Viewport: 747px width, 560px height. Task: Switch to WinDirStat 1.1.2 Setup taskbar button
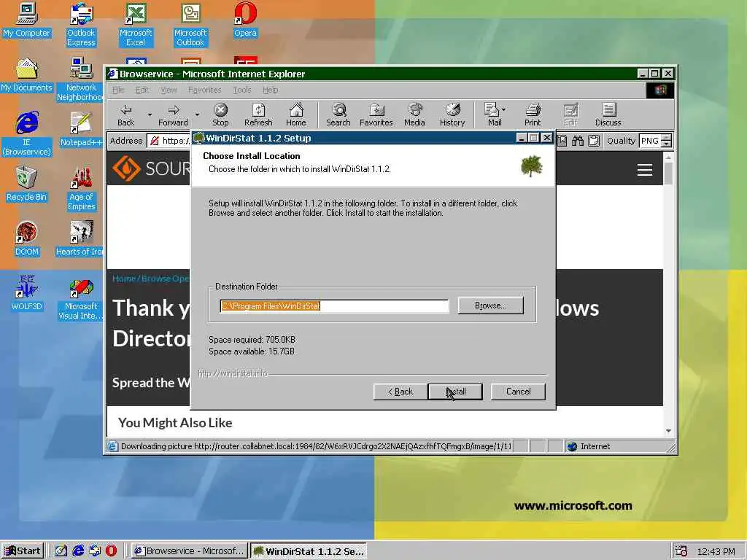[x=309, y=551]
